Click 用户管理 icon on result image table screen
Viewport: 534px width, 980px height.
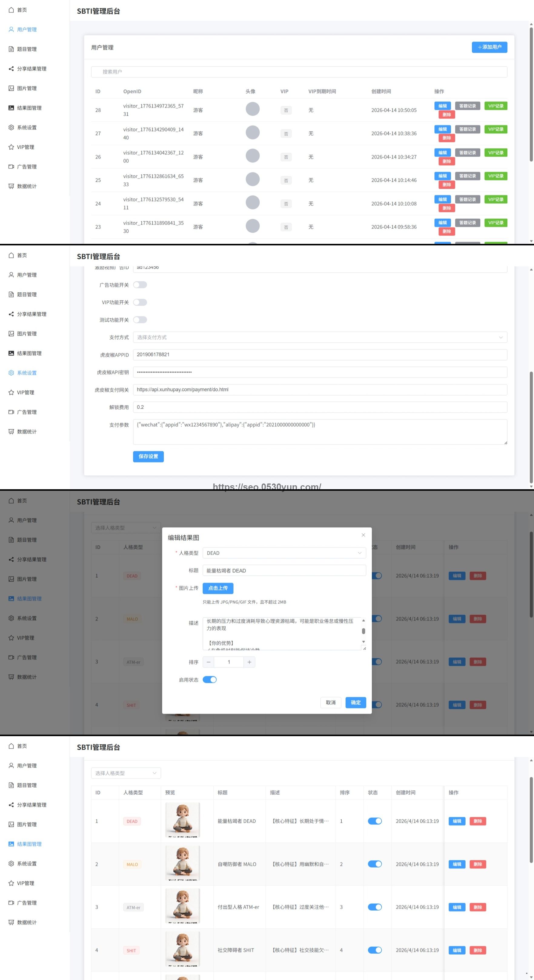[12, 766]
